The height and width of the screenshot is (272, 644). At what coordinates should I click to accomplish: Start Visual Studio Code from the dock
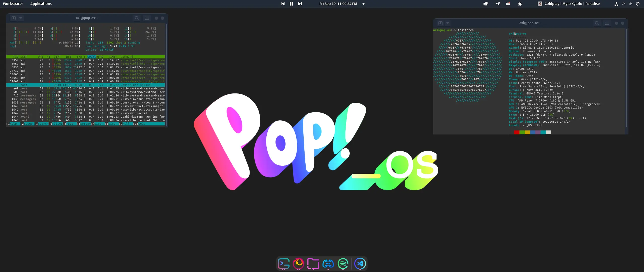click(x=360, y=263)
